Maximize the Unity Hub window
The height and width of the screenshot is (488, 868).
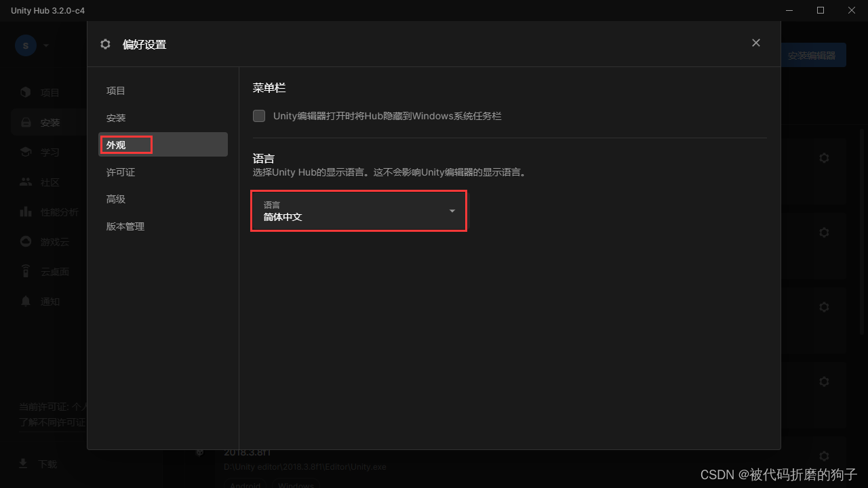pos(821,10)
